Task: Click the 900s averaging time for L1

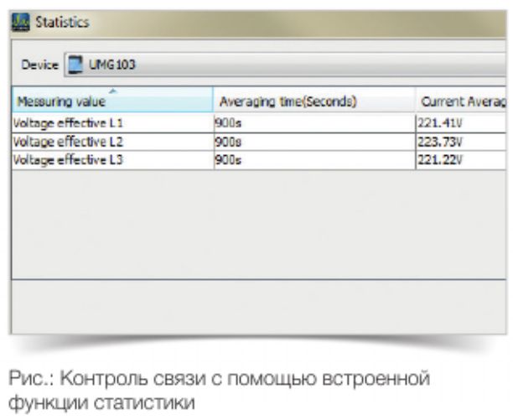Action: 228,122
